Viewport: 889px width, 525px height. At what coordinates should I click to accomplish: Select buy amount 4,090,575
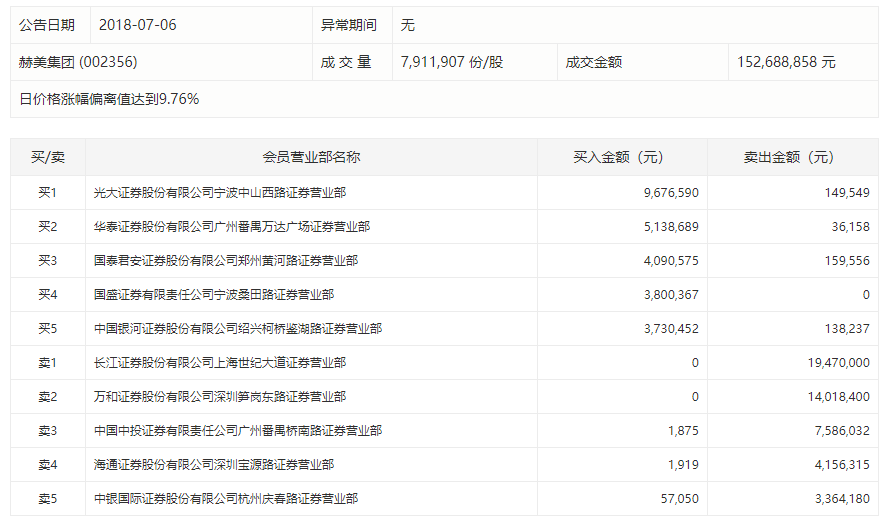pos(671,261)
